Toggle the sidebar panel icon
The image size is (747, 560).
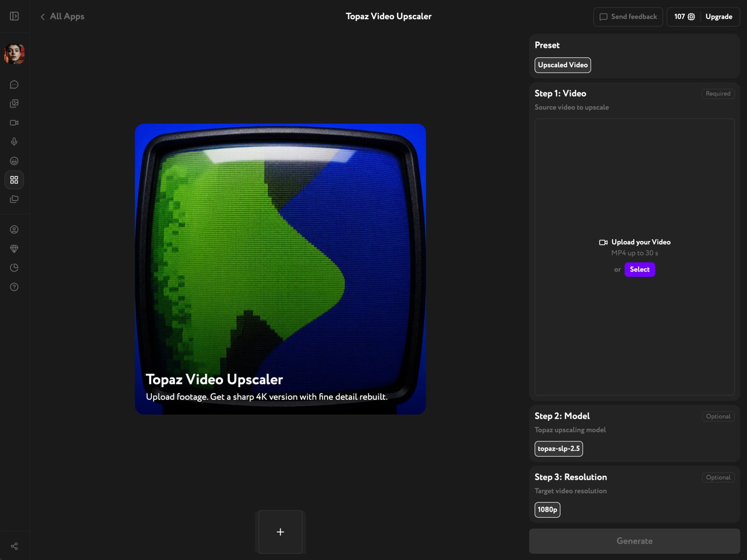click(14, 16)
